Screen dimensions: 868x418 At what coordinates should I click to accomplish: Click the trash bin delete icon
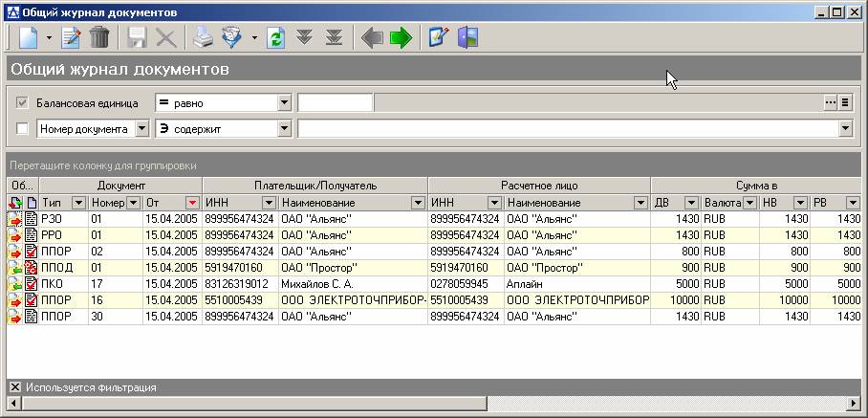point(99,38)
